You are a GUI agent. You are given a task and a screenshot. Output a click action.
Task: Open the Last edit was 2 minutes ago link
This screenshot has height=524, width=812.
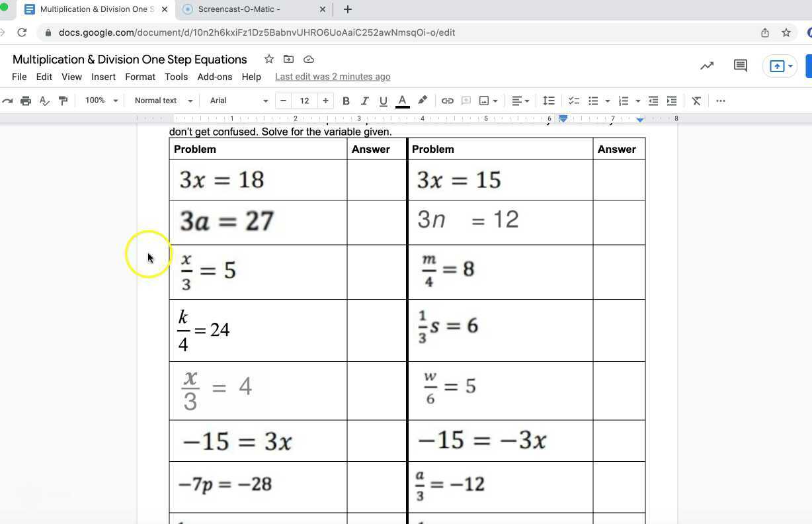coord(333,77)
